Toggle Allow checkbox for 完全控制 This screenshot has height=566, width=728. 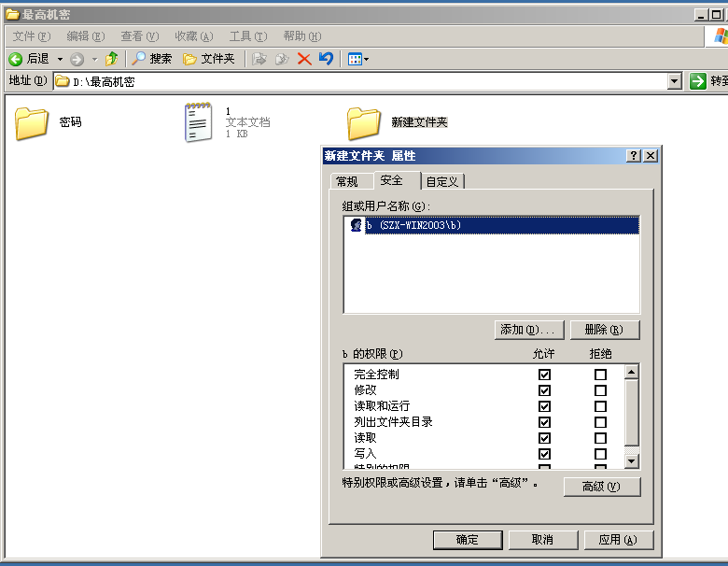click(x=545, y=375)
